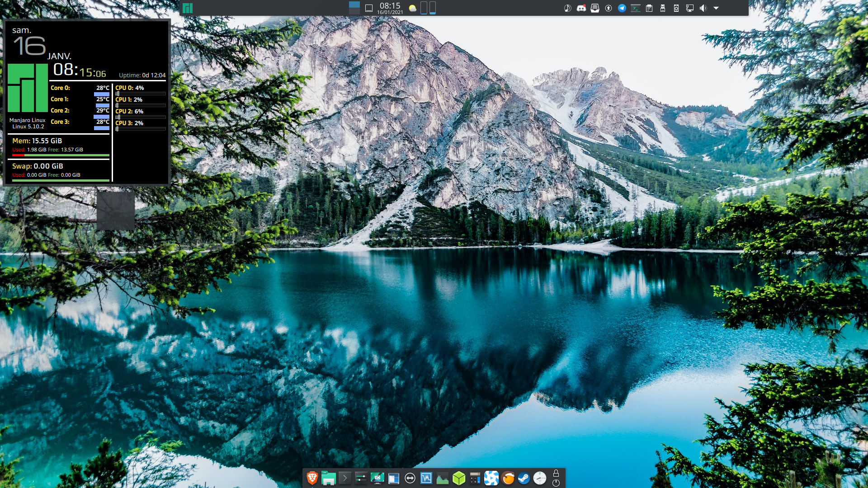Click the green pamac package manager cube

pyautogui.click(x=459, y=478)
